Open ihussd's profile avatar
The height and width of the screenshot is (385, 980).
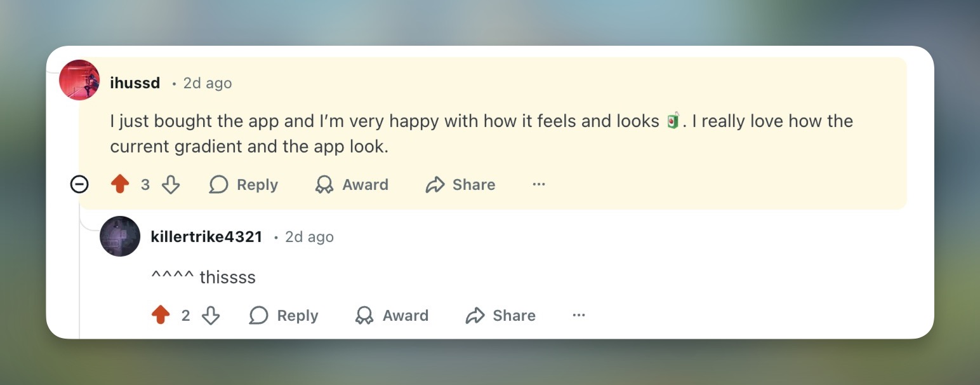(x=79, y=80)
